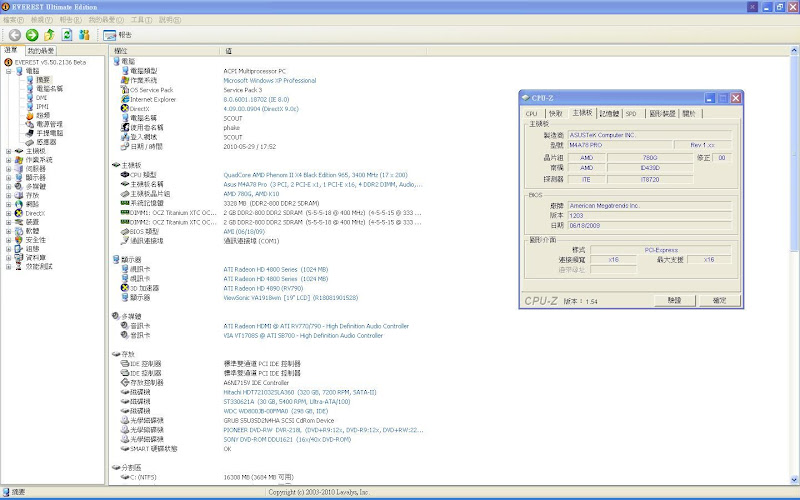The height and width of the screenshot is (500, 800).
Task: Select 摘要 (Summary) in the tree
Action: pos(43,80)
